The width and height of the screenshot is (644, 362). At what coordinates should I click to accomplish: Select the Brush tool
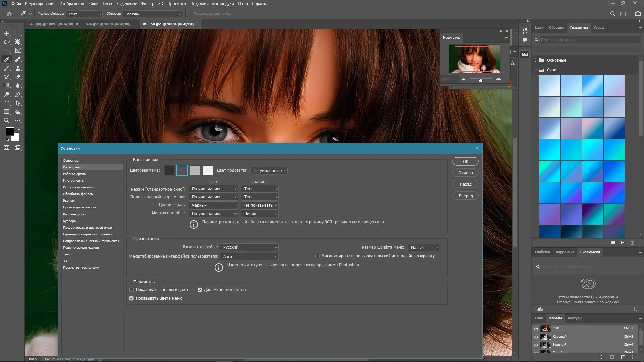6,68
